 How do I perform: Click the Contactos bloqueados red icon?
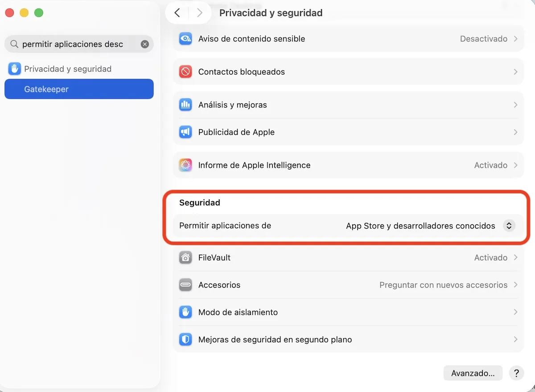tap(185, 72)
